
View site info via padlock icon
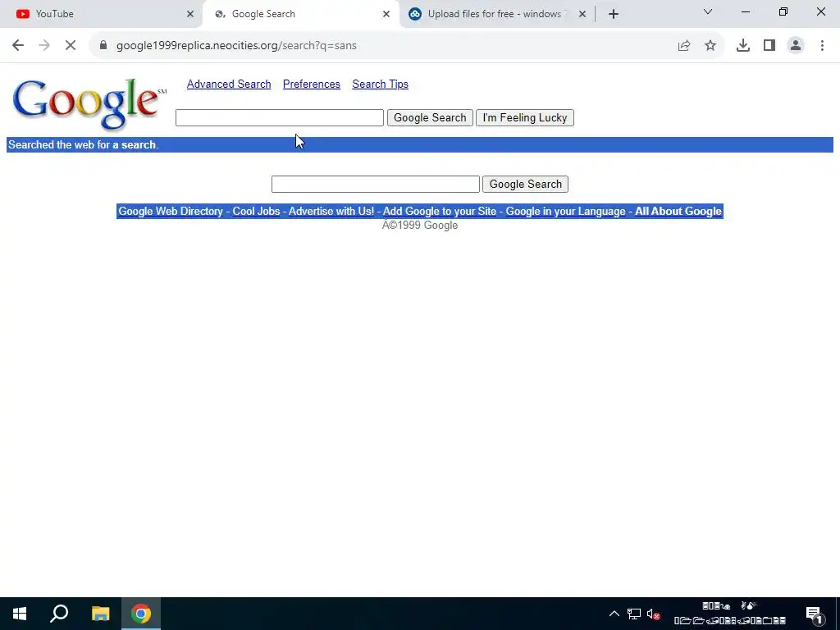click(103, 46)
